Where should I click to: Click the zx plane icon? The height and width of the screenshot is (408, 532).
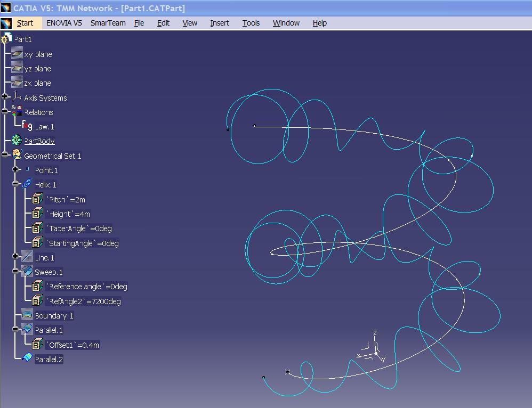click(17, 83)
